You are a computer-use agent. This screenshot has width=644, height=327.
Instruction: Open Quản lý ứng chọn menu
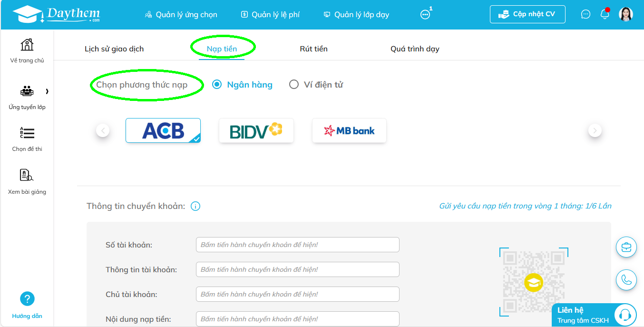(181, 15)
